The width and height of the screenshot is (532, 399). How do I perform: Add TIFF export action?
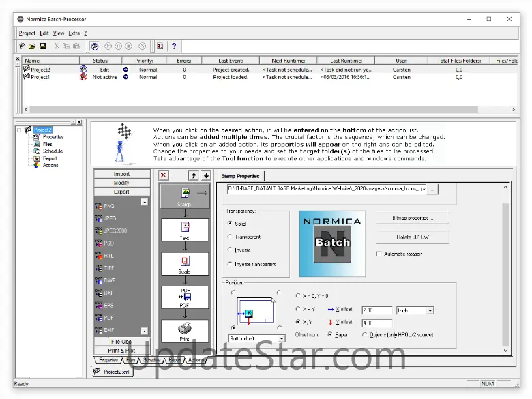tap(105, 268)
